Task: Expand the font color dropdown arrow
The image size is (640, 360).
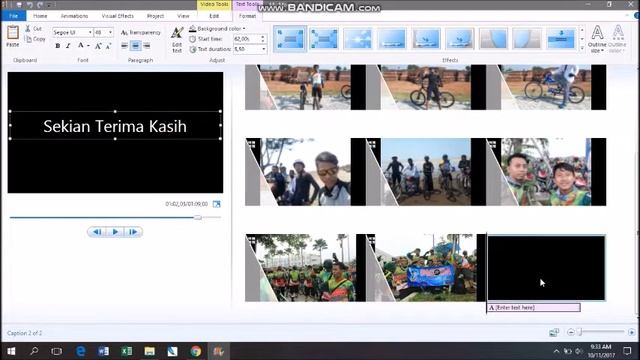Action: coord(89,46)
